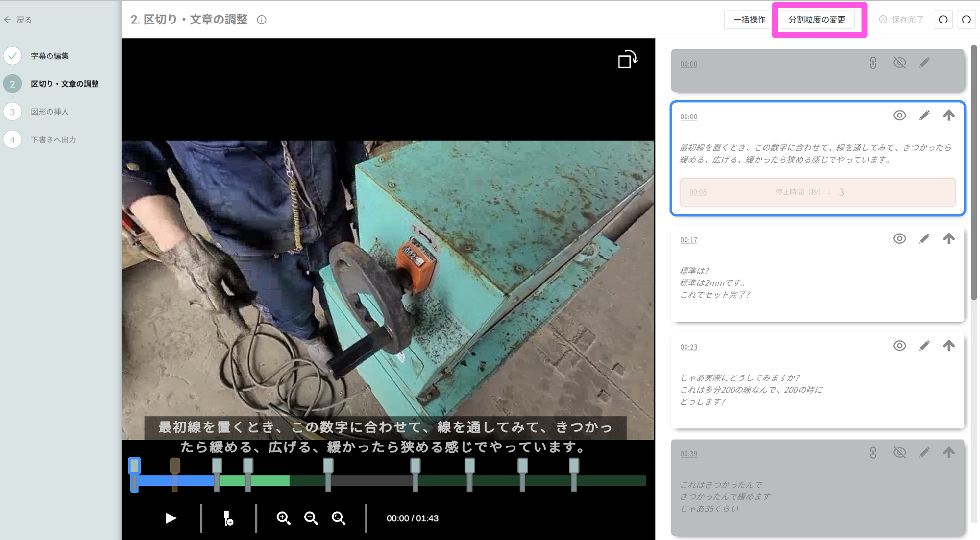Screen dimensions: 980x540
Task: Open the 分割粒度の変更 button
Action: (x=817, y=20)
